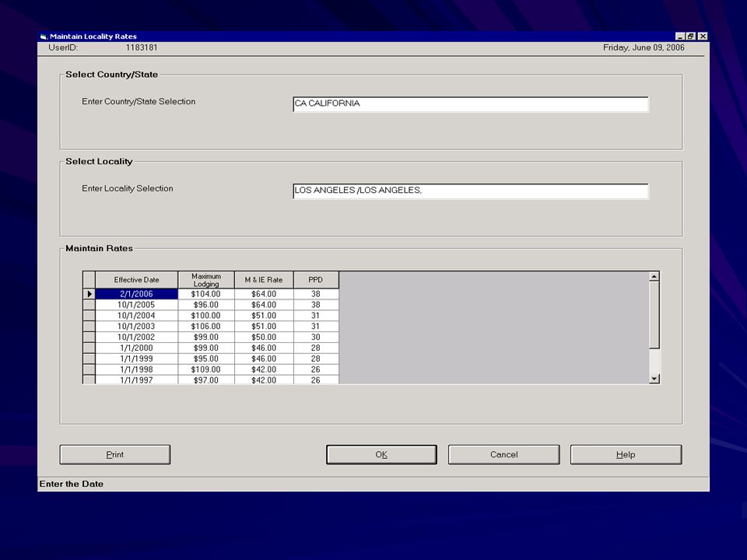Select the effective date 10/1/2003 cell

pos(137,327)
